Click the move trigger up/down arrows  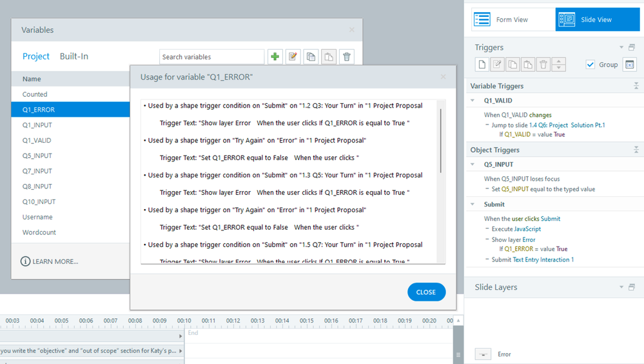(x=558, y=65)
